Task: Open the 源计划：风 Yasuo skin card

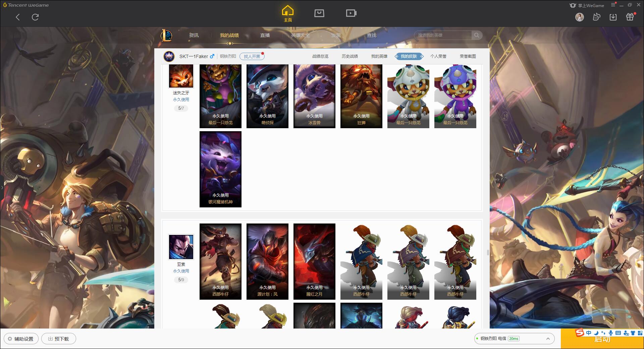Action: click(x=267, y=261)
